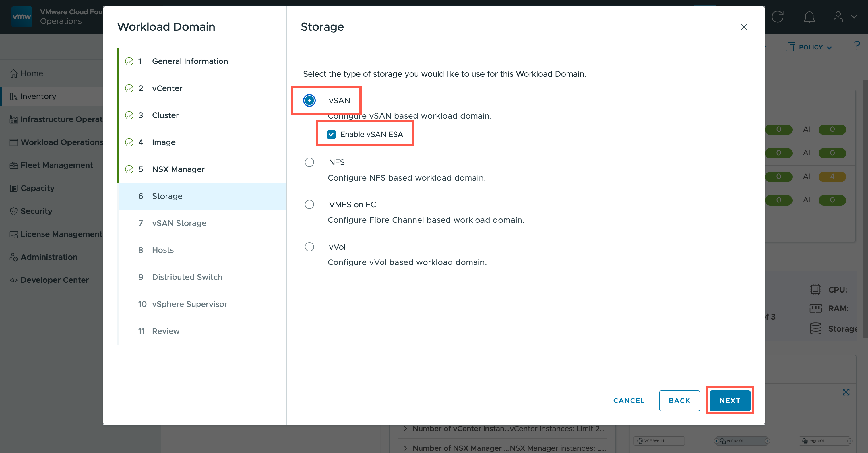The image size is (868, 453).
Task: Select the NFS storage radio button
Action: point(309,162)
